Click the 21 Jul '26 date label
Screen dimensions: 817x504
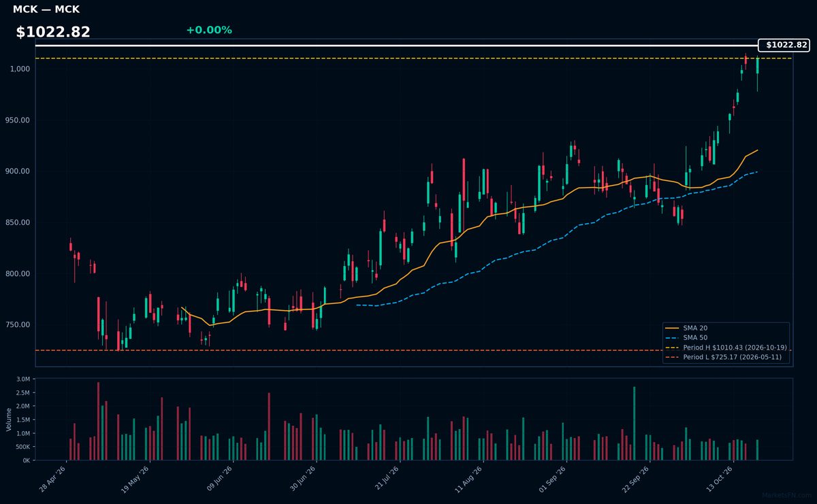click(386, 479)
